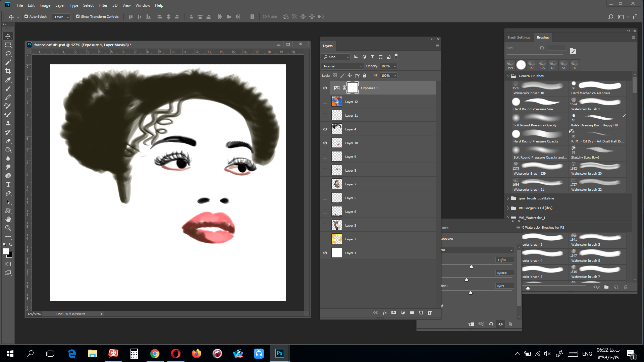Click the layer styles fx icon

pos(385,313)
